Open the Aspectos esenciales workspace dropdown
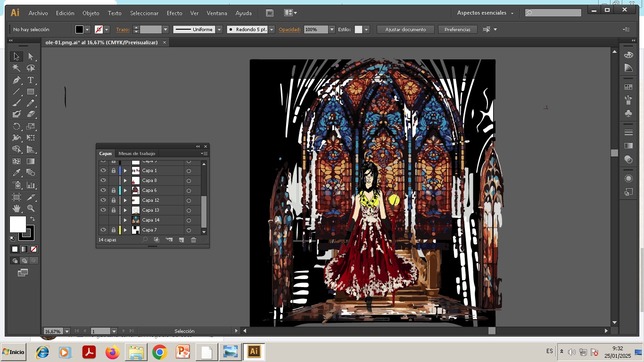 point(486,13)
